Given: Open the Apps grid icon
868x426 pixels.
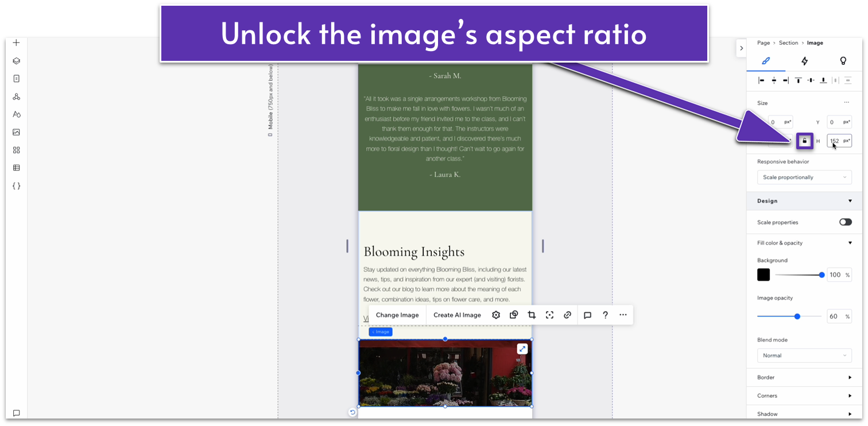Looking at the screenshot, I should (16, 150).
